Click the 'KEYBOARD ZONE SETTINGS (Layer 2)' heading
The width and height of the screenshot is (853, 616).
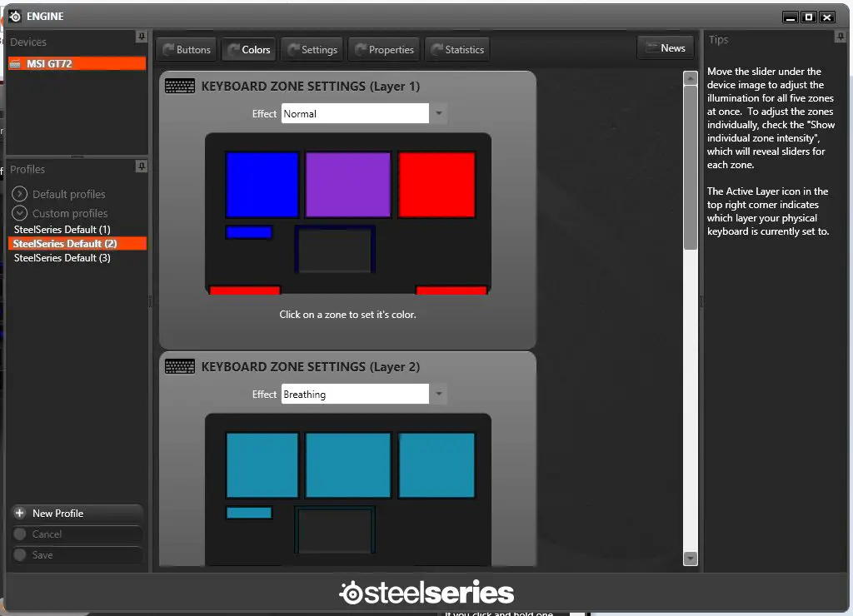[x=311, y=367]
